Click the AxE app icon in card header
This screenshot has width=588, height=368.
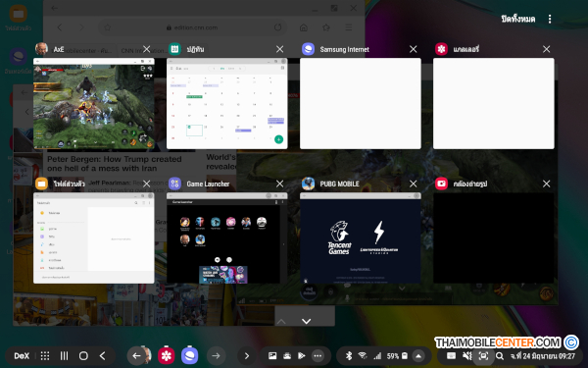pyautogui.click(x=41, y=49)
